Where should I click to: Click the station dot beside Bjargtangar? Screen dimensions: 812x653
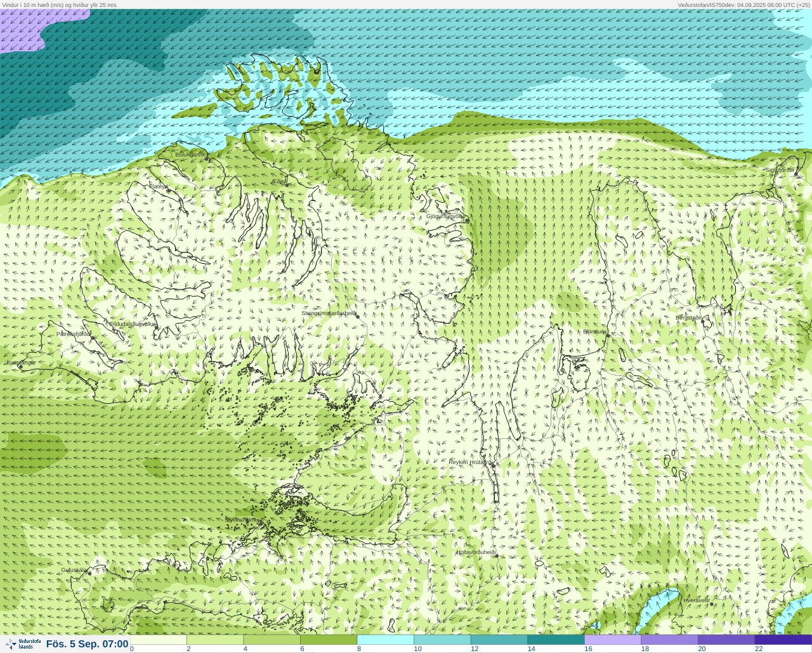[x=20, y=367]
